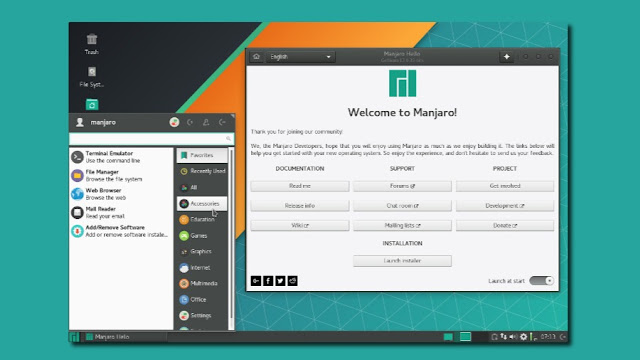Click the clipboard icon in the system tray

(x=494, y=337)
